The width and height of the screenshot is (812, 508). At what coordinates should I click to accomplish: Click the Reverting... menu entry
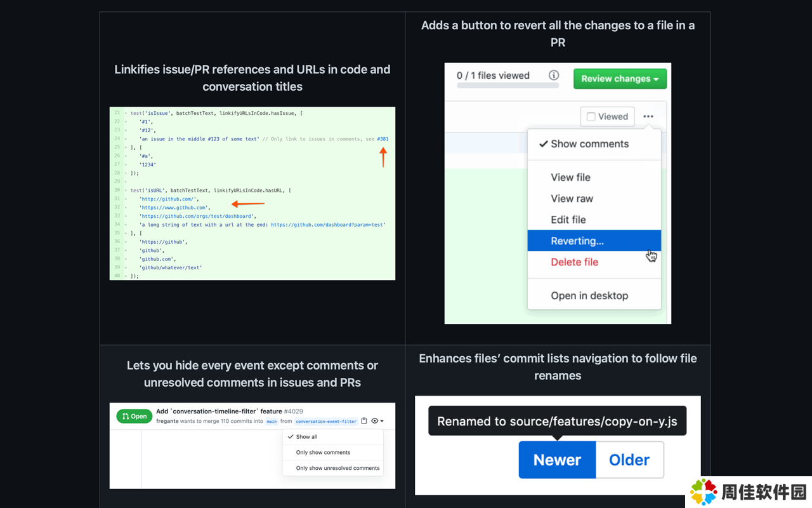coord(577,241)
